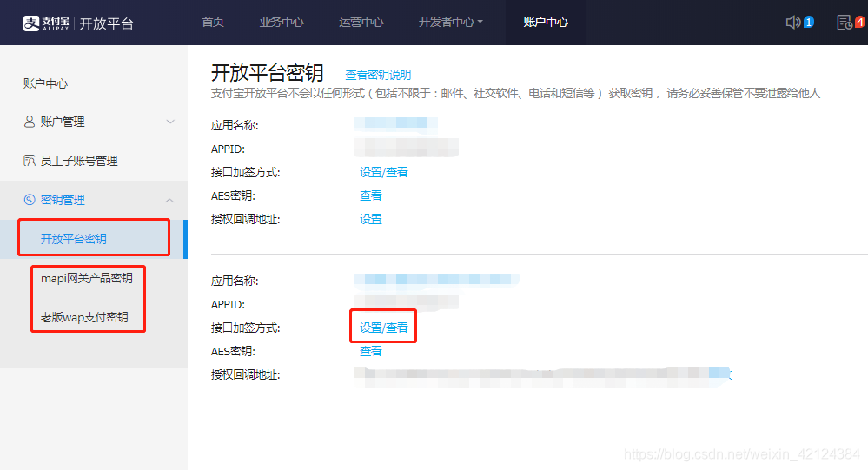Open 运营中心 in top navigation

pos(361,22)
